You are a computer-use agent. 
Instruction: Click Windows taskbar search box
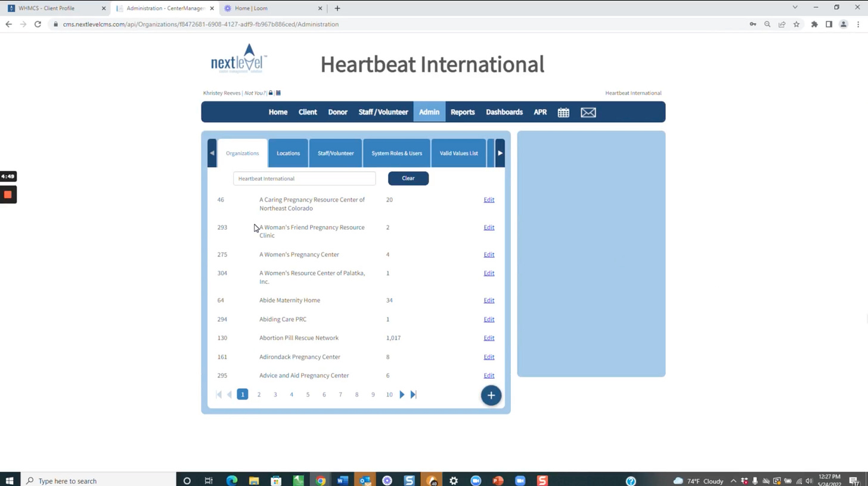[x=98, y=481]
